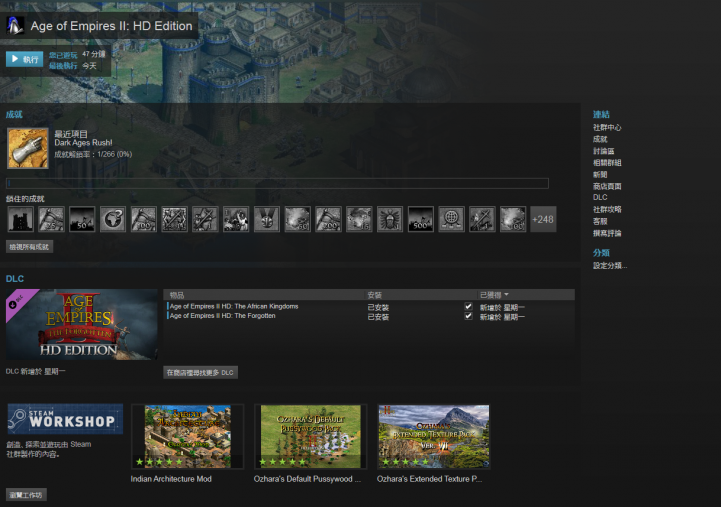
Task: Open the 撰寫評論 write review link
Action: pyautogui.click(x=607, y=233)
